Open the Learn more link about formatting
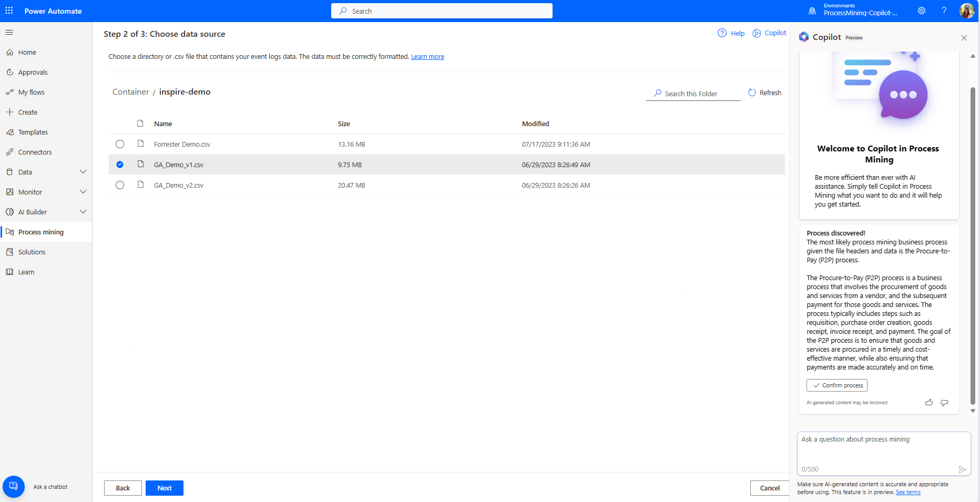The image size is (980, 502). click(x=427, y=56)
